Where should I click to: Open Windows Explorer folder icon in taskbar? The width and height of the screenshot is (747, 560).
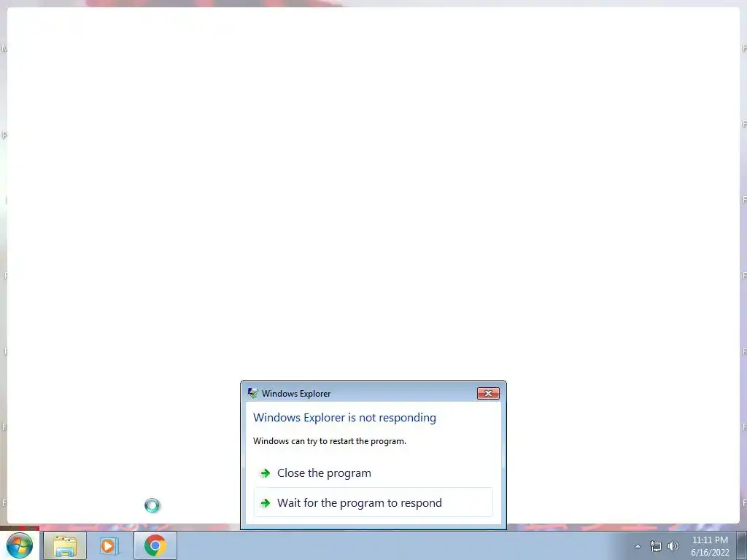[x=65, y=545]
